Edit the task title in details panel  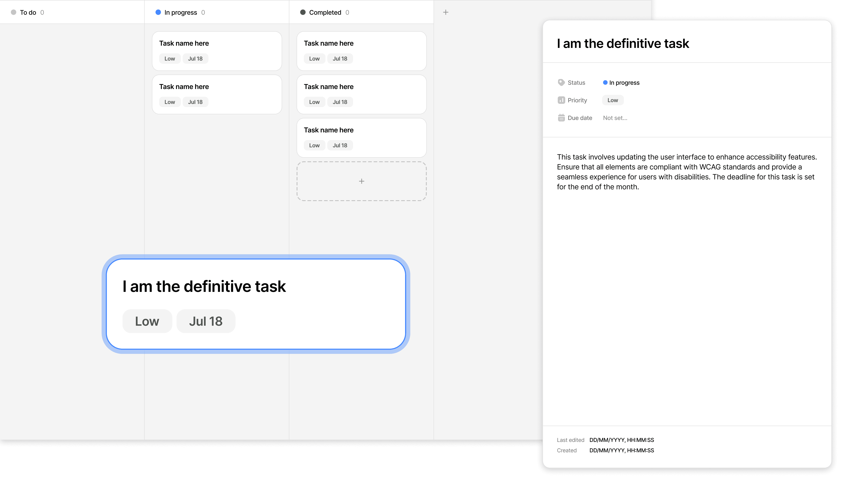623,43
